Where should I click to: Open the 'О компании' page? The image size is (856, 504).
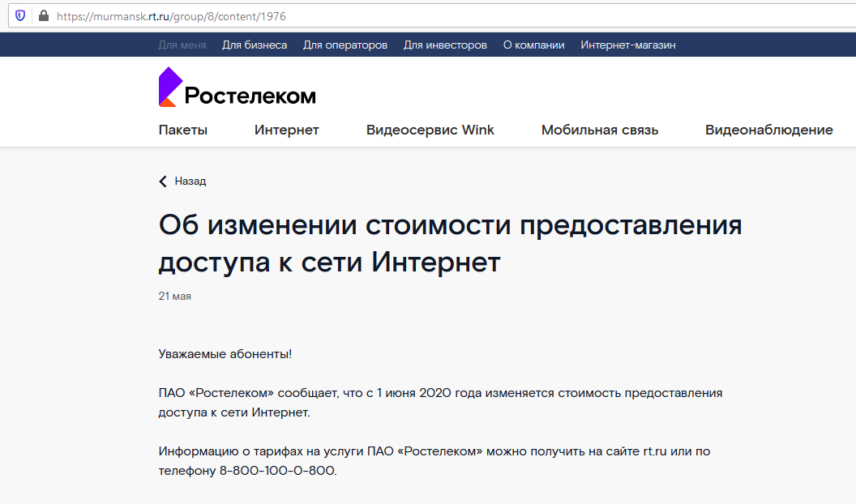pyautogui.click(x=533, y=45)
